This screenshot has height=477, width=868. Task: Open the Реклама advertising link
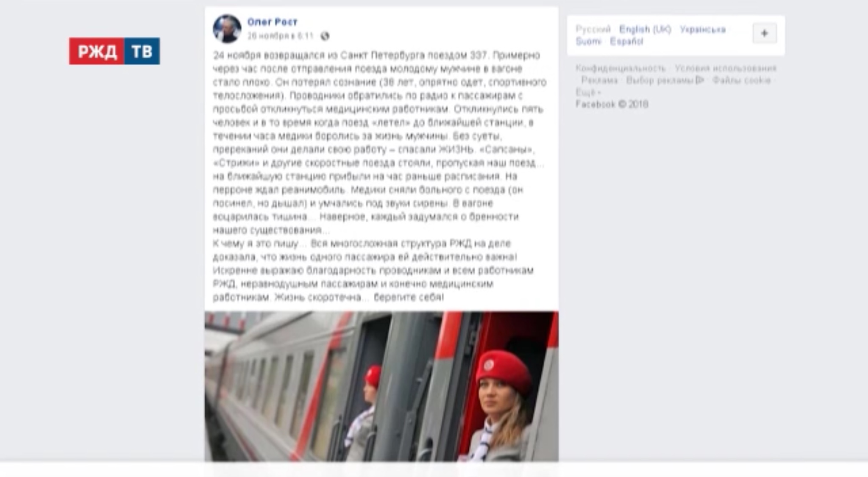click(599, 80)
